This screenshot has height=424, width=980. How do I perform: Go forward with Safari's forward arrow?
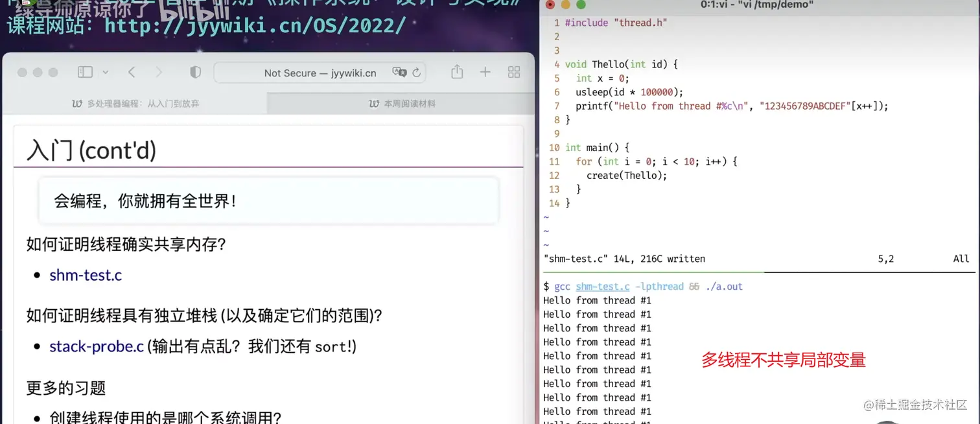click(159, 72)
